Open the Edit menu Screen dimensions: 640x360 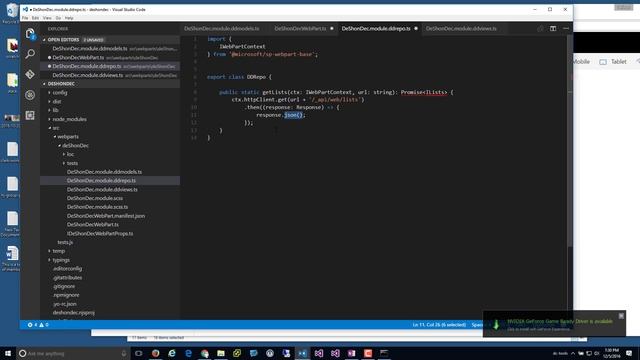tap(36, 18)
